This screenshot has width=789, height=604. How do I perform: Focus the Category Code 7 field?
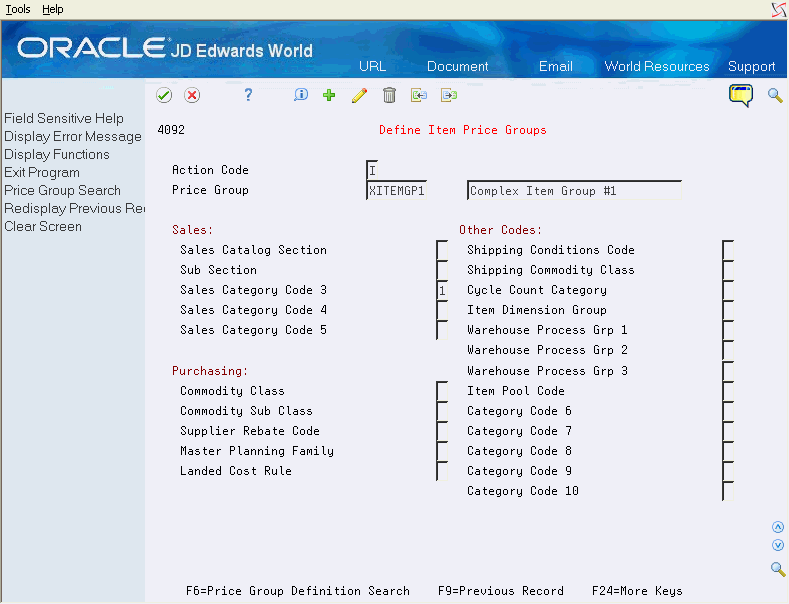[728, 431]
